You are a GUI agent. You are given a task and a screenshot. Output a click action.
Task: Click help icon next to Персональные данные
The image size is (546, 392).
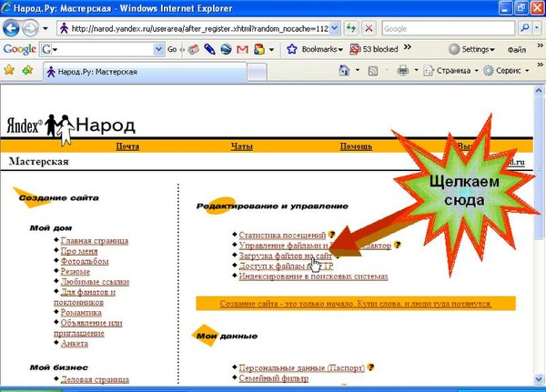click(x=371, y=367)
